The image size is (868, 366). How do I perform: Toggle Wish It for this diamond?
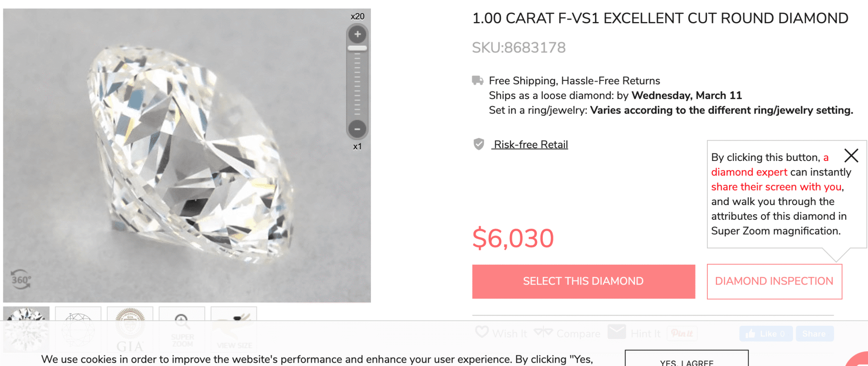(482, 333)
